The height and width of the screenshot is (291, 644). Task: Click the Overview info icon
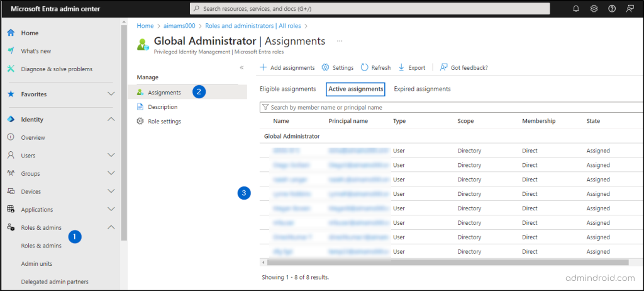point(11,137)
